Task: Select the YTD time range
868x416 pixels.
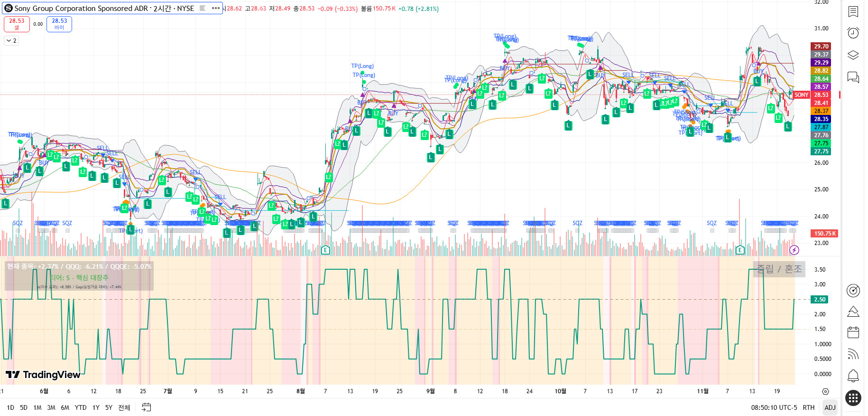Action: 81,407
